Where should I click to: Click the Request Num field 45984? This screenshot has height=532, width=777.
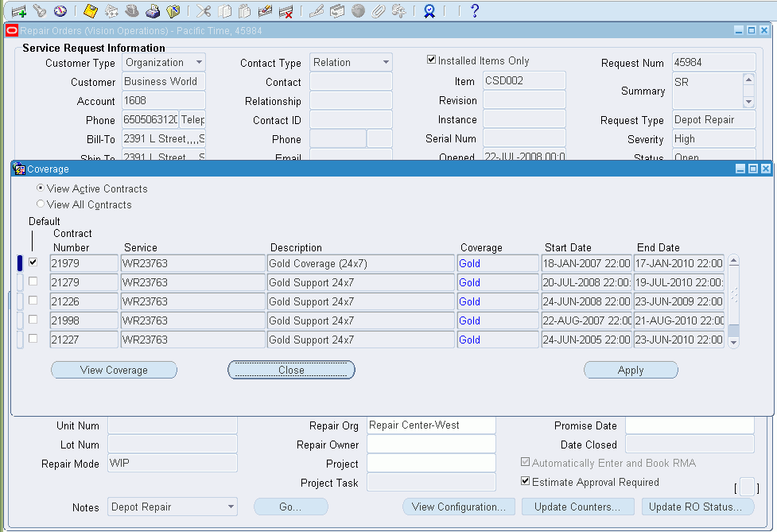tap(714, 62)
